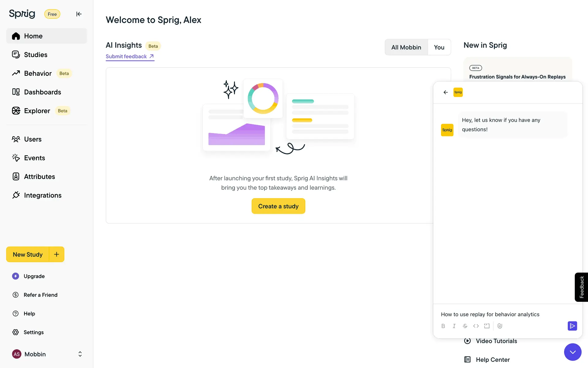Open Behavior beta section
This screenshot has width=588, height=368.
pos(38,73)
